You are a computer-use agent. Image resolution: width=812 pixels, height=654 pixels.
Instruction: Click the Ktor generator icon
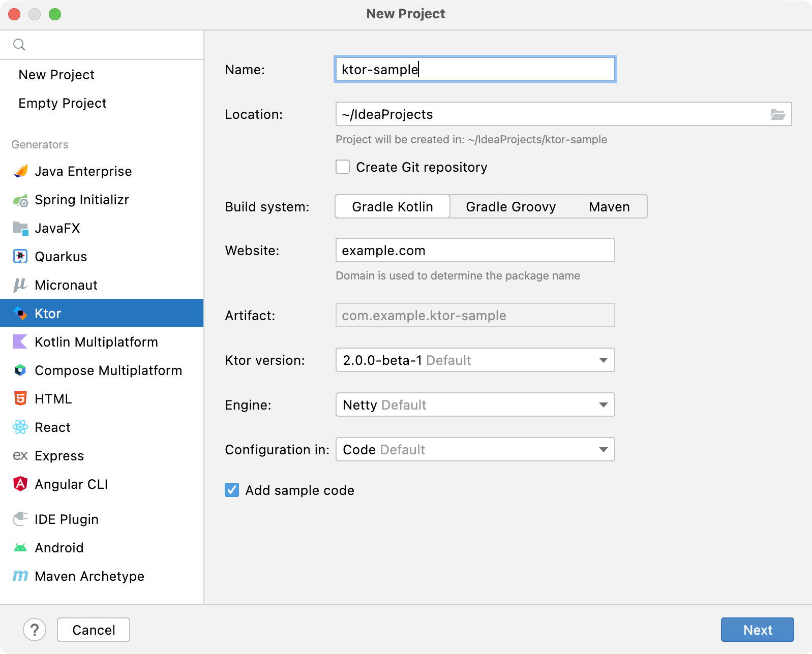(x=20, y=314)
